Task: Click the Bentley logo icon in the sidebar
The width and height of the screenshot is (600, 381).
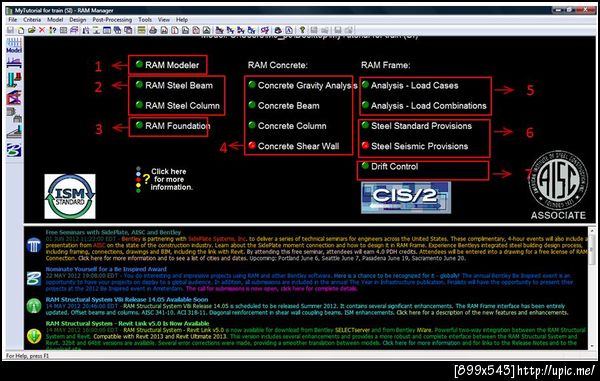Action: click(x=14, y=150)
